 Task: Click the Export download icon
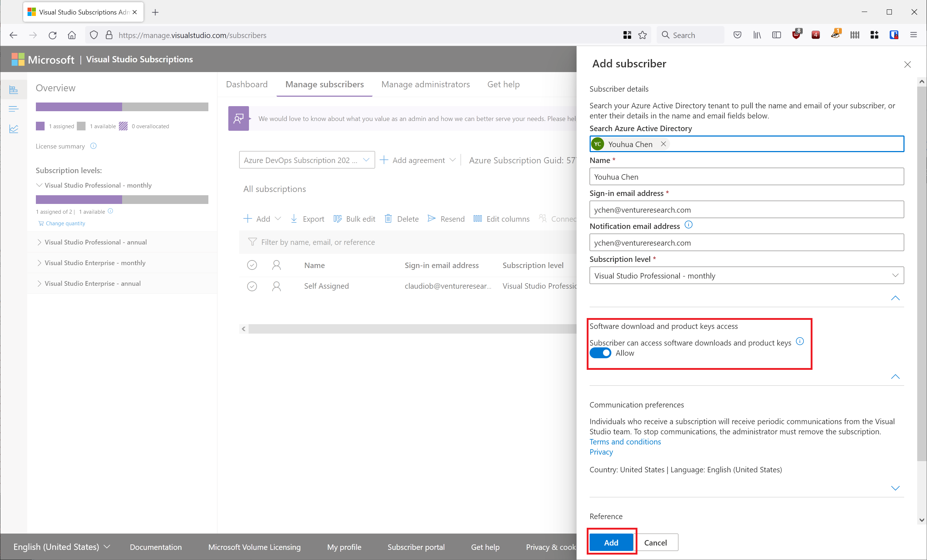[294, 218]
